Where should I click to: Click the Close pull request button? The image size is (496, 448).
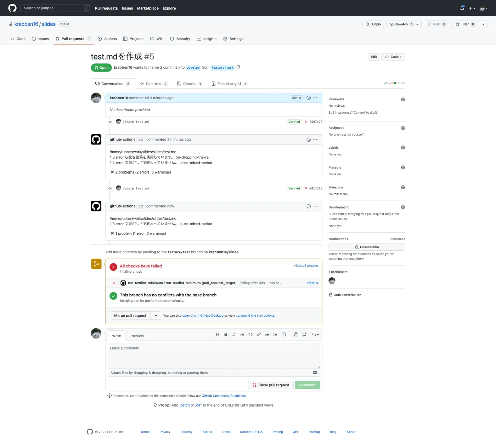[271, 385]
